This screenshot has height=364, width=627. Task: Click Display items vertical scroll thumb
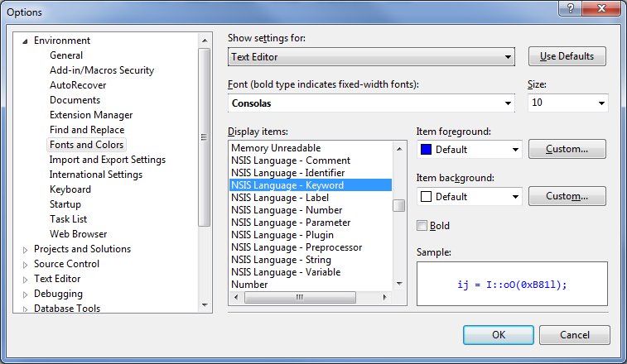pos(399,205)
